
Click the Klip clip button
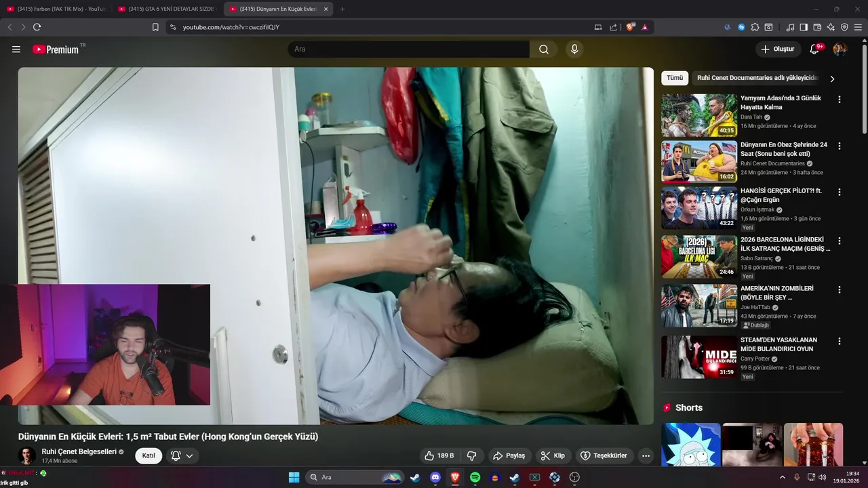tap(553, 455)
